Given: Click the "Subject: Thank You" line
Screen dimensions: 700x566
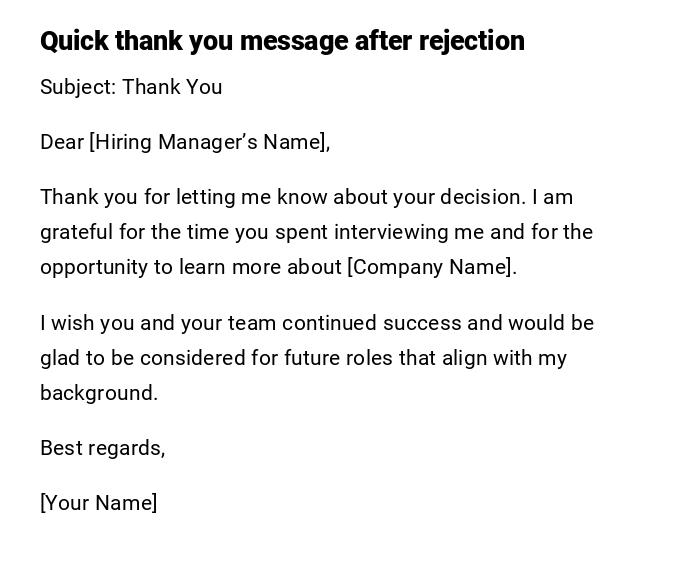Looking at the screenshot, I should [x=131, y=87].
